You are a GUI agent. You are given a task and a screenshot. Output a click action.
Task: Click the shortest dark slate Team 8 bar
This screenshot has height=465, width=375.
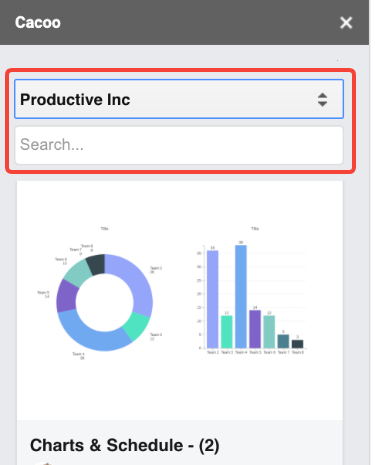click(x=297, y=344)
